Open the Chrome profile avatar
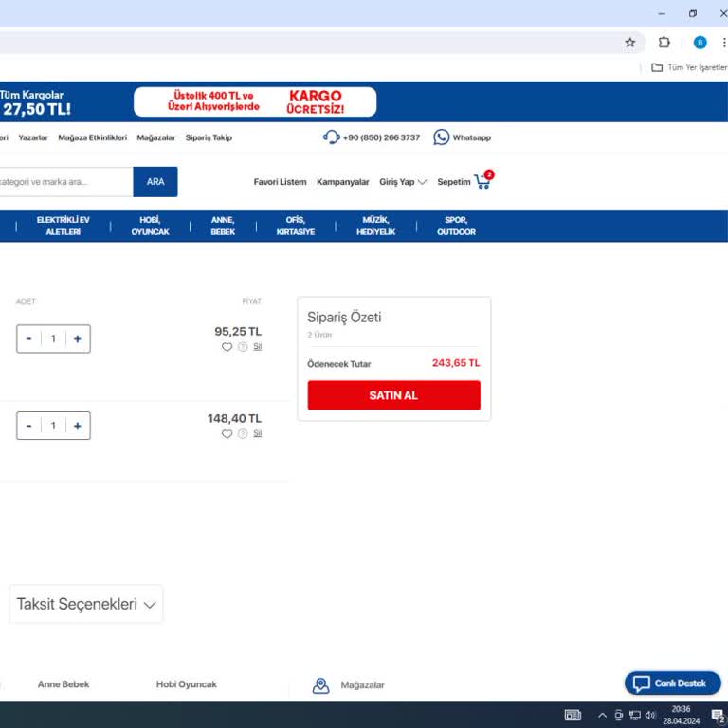 click(x=700, y=43)
